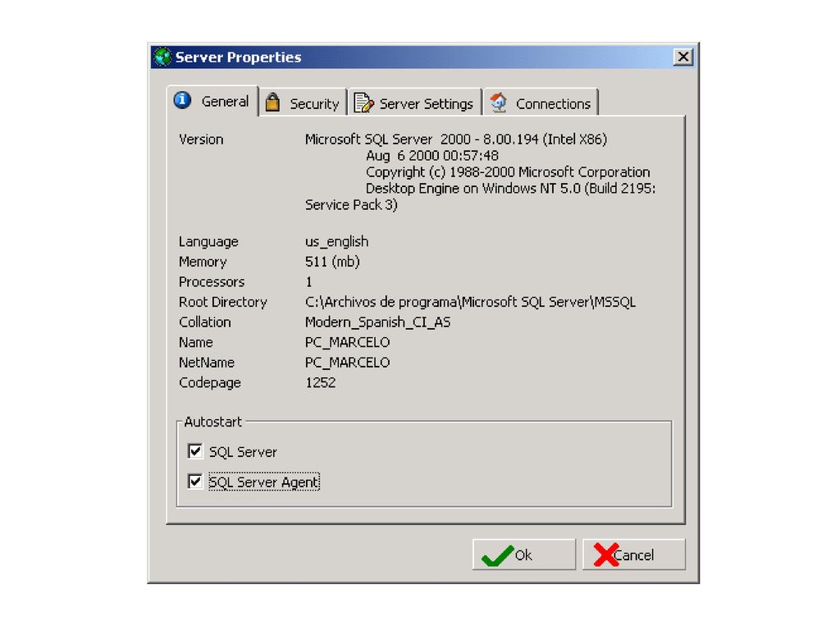Click the Name value 'PC_MARCELO'
The image size is (840, 630).
click(x=347, y=342)
